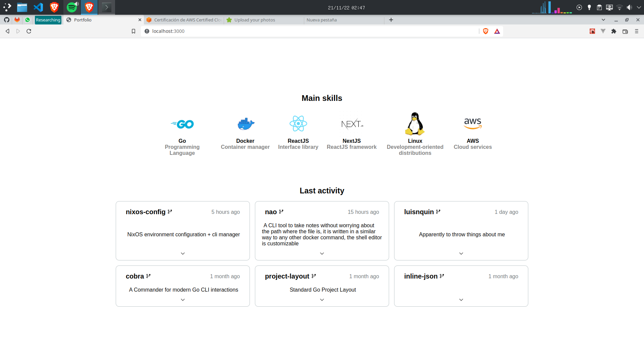Open a new browser tab
The width and height of the screenshot is (644, 362).
(391, 20)
